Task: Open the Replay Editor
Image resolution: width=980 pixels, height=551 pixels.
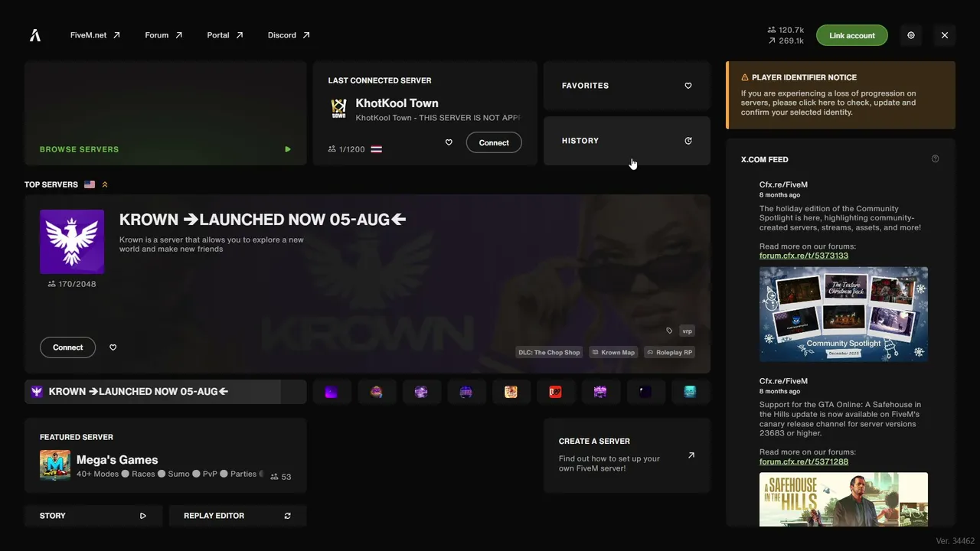Action: click(x=237, y=516)
